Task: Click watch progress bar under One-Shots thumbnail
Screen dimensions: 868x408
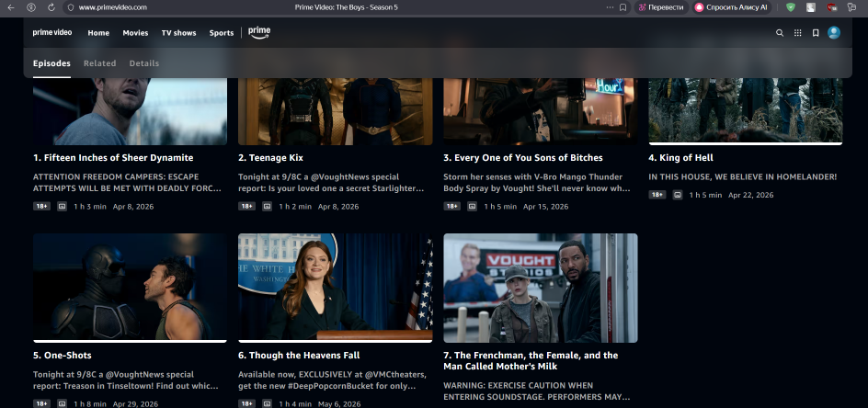Action: click(x=130, y=341)
